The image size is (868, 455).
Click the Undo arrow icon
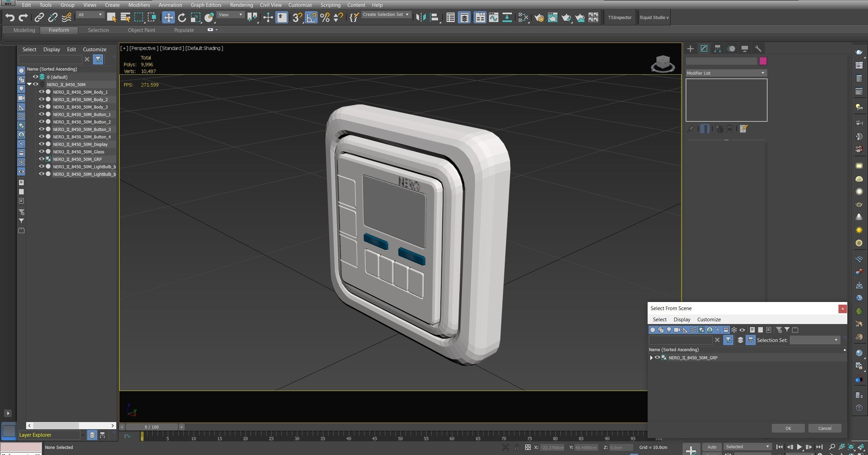pos(10,17)
